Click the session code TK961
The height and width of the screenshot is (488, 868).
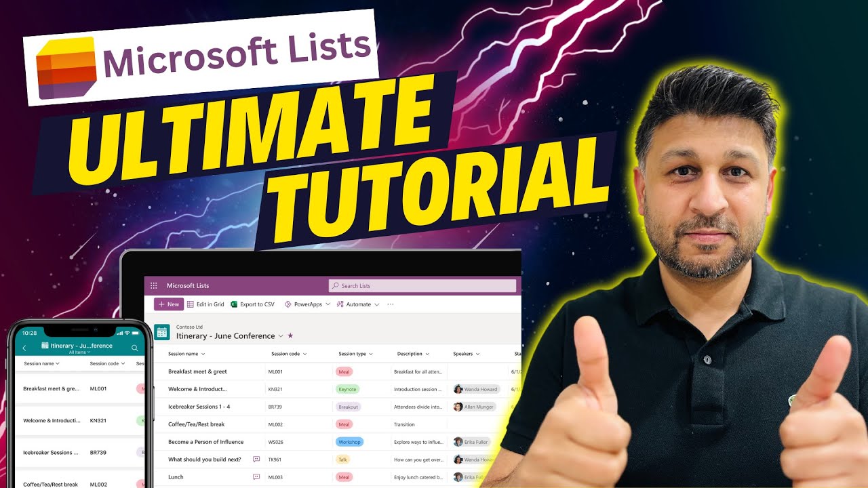(x=275, y=460)
